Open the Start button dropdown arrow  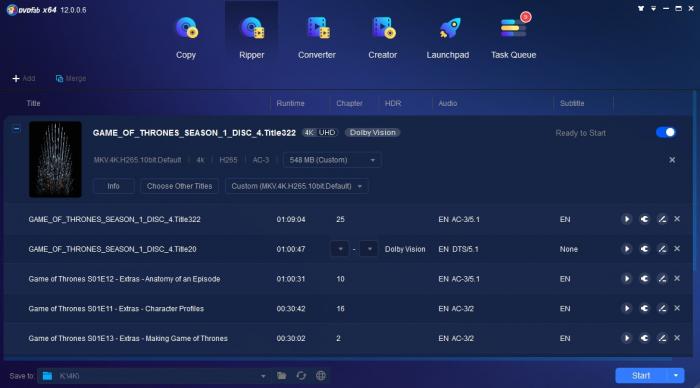tap(676, 375)
